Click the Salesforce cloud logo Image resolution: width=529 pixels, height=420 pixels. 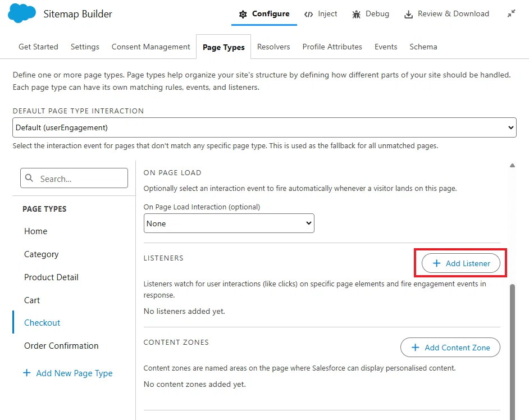[21, 13]
